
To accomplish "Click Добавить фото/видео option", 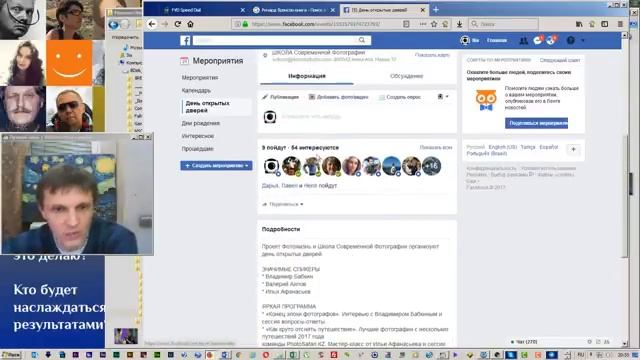I will [x=339, y=97].
